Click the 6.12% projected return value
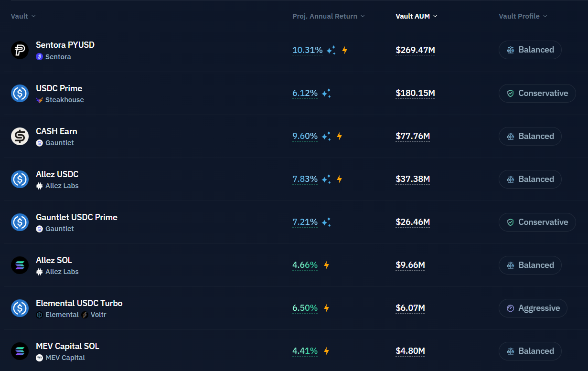 pos(305,93)
